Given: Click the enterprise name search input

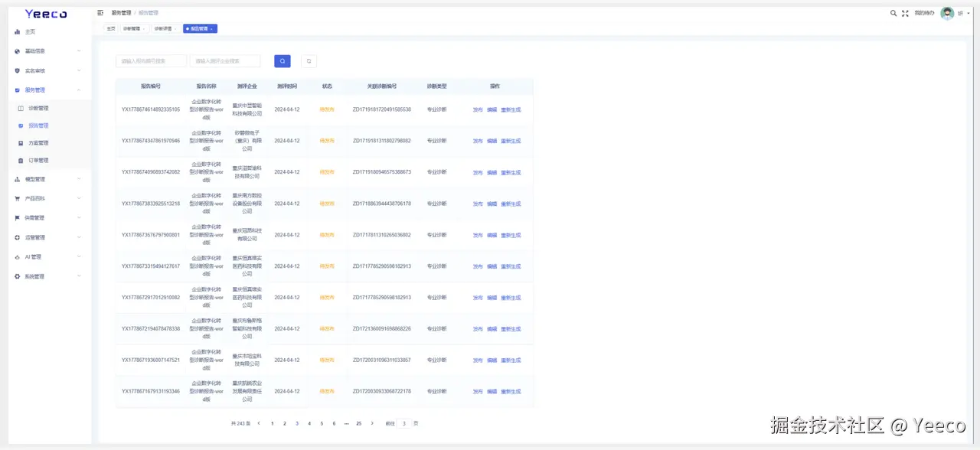Looking at the screenshot, I should tap(225, 61).
